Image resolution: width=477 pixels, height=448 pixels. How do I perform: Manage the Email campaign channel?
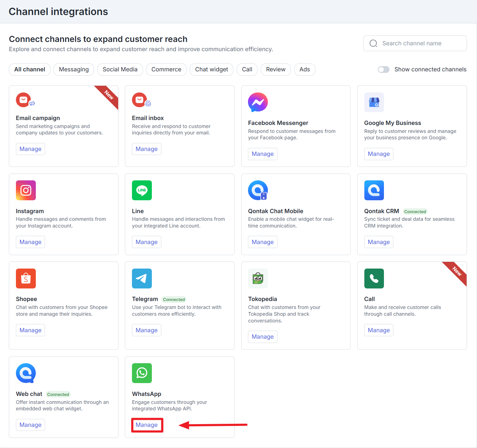coord(30,149)
